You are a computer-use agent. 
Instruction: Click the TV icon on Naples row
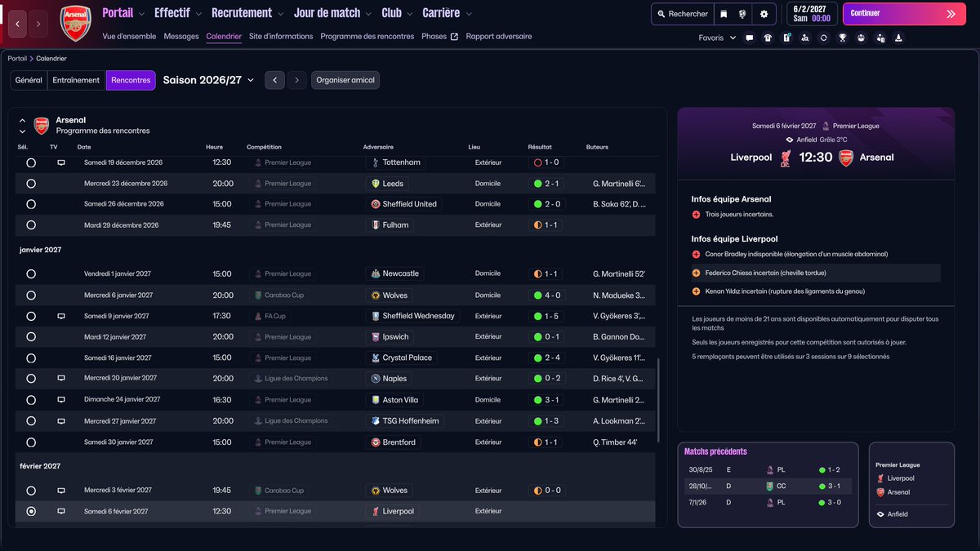pos(60,379)
